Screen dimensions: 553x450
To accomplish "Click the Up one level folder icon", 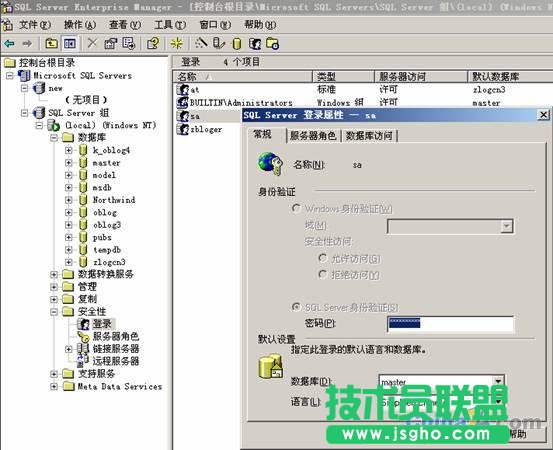I will click(52, 43).
